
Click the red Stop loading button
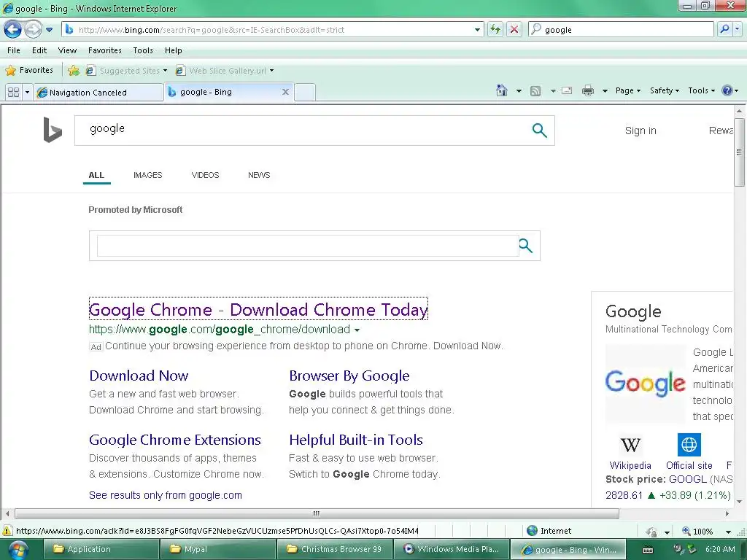pyautogui.click(x=514, y=29)
